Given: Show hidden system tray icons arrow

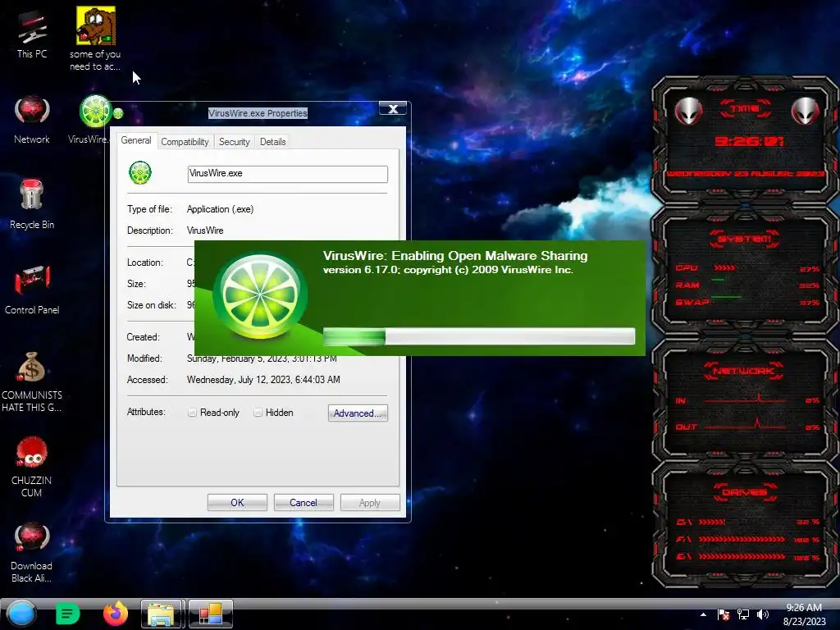Looking at the screenshot, I should pyautogui.click(x=703, y=614).
